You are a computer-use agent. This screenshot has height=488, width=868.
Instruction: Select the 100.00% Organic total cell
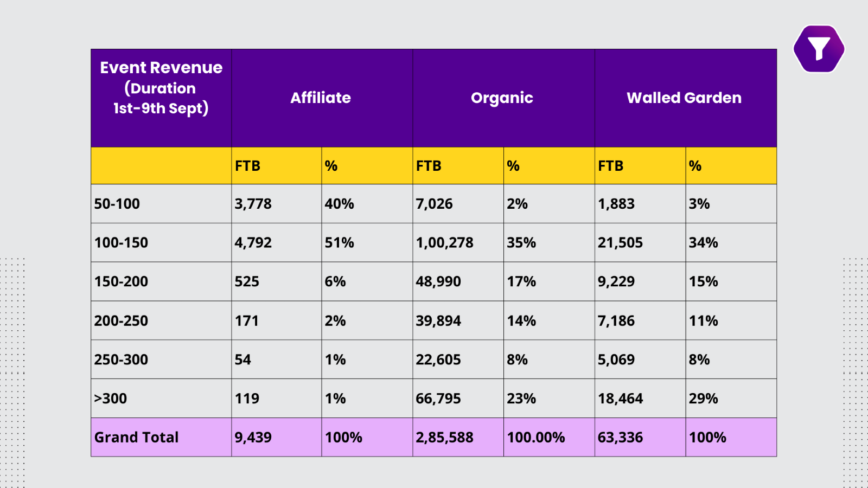[536, 438]
